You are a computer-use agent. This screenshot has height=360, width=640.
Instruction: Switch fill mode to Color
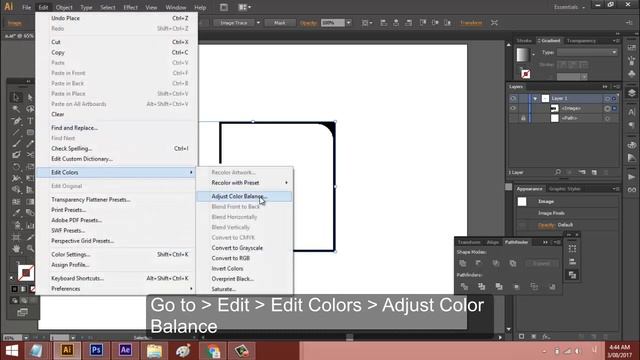point(14,289)
